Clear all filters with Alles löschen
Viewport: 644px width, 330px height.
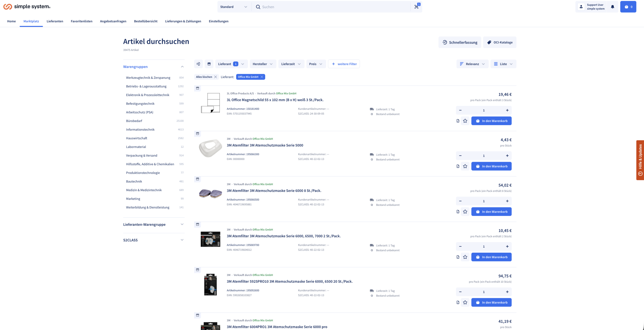(x=206, y=77)
